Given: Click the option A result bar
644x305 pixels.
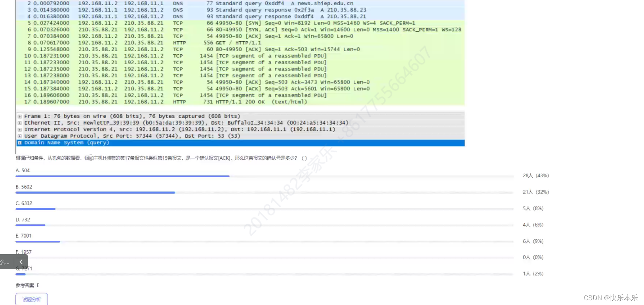Looking at the screenshot, I should [264, 176].
